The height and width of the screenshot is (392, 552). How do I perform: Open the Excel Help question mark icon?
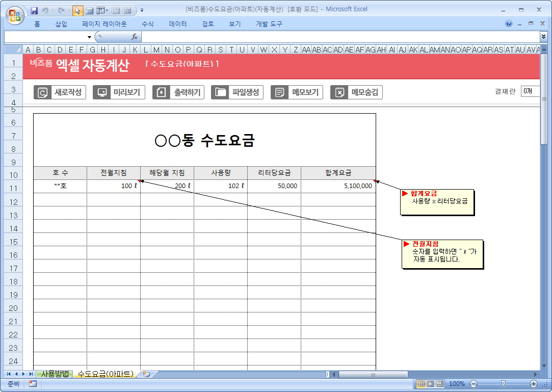coord(508,23)
